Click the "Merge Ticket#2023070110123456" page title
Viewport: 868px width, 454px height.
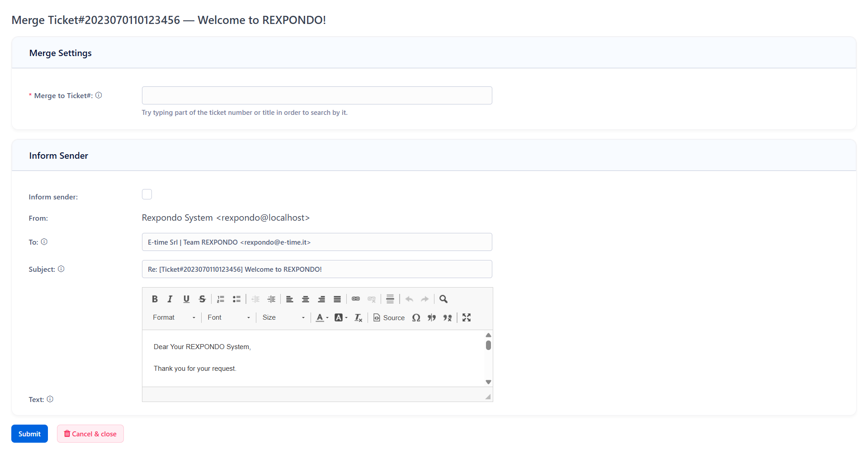pos(169,20)
